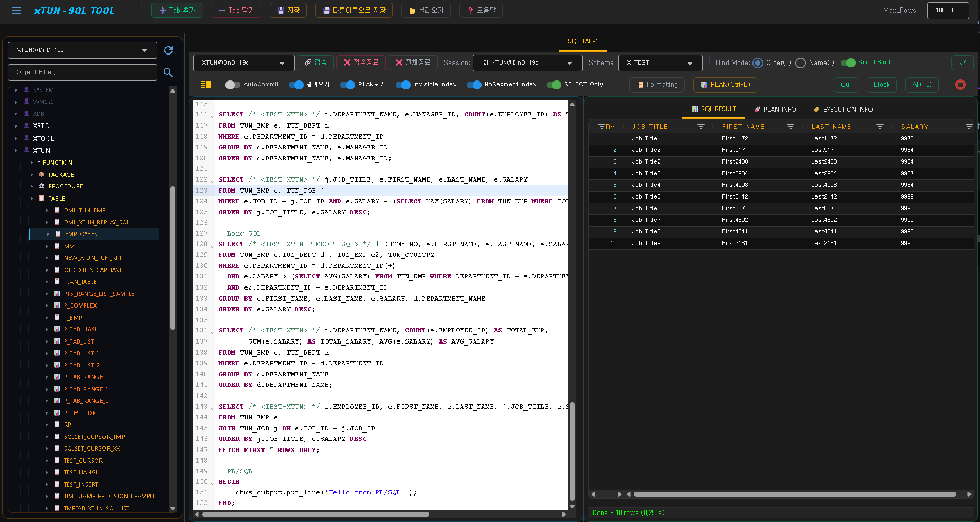Click the TABLE folder node icon
This screenshot has width=980, height=522.
coord(42,198)
